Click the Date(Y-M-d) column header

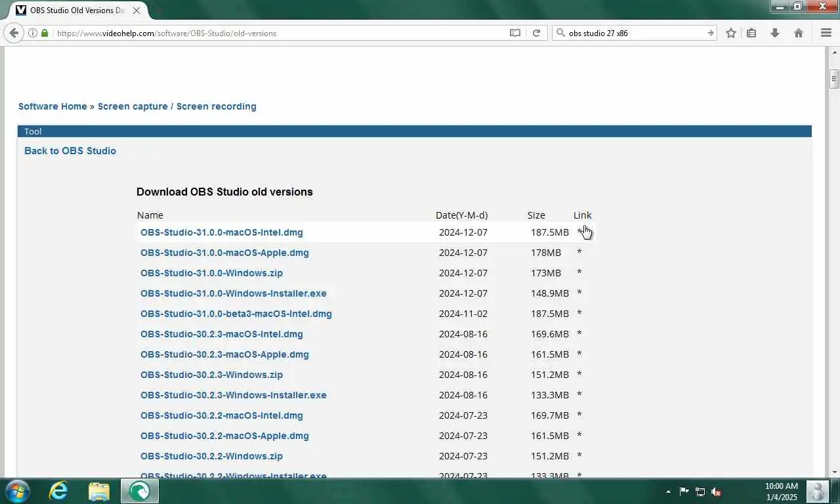click(x=461, y=215)
